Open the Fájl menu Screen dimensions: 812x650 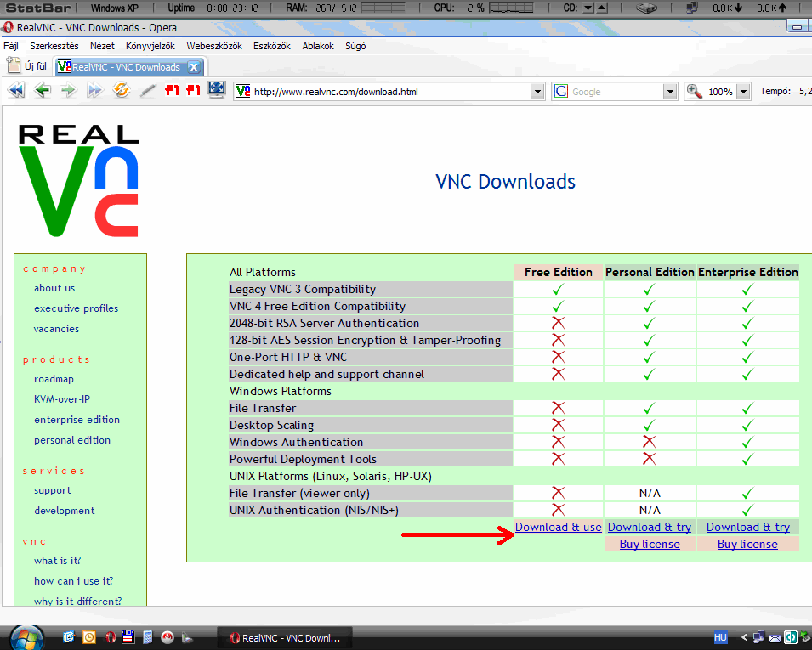[11, 46]
